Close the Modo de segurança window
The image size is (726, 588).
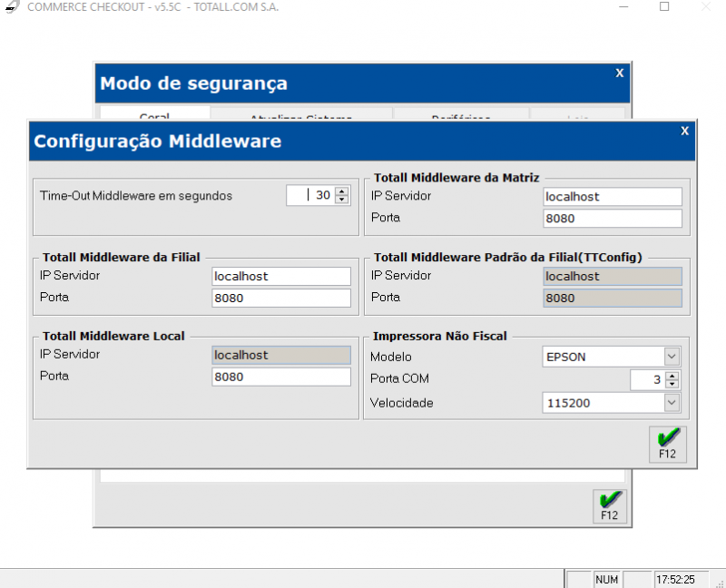[x=619, y=73]
